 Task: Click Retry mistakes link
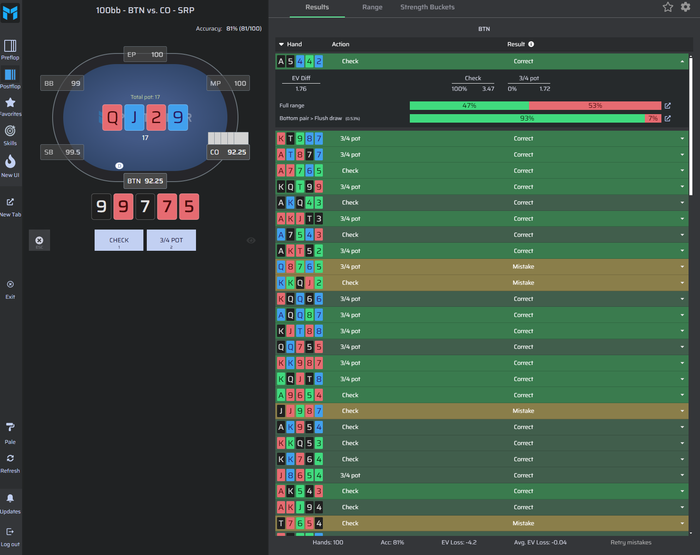coord(631,542)
